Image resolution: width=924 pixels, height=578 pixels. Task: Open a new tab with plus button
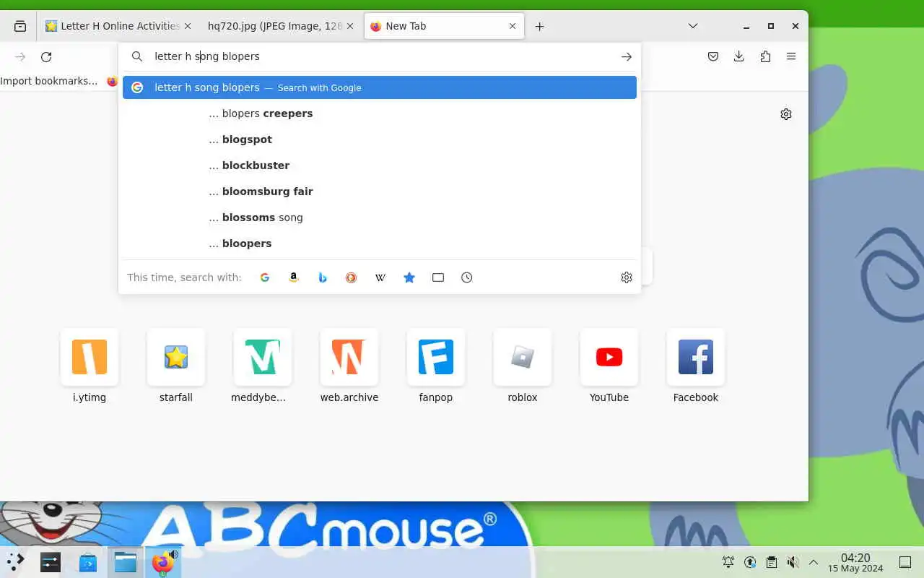click(x=539, y=26)
